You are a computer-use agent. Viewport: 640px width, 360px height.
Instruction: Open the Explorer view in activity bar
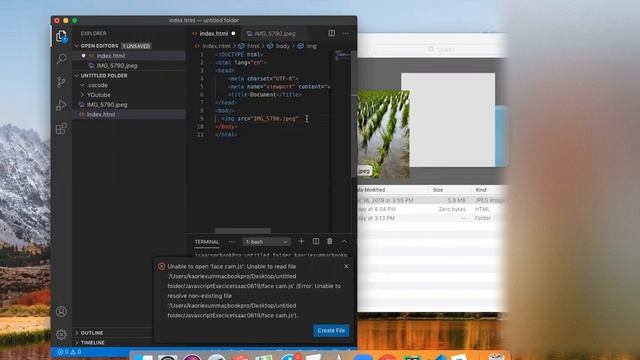tap(61, 37)
